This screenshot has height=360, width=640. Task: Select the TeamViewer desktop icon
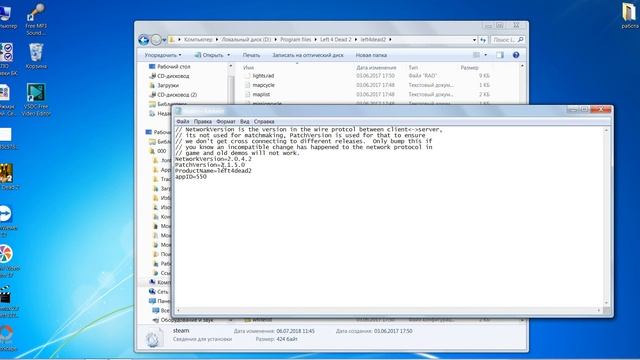point(6,220)
